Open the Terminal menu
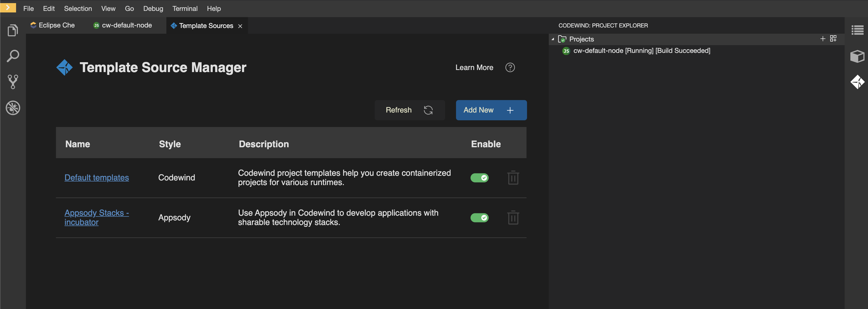Viewport: 868px width, 309px height. (x=185, y=8)
